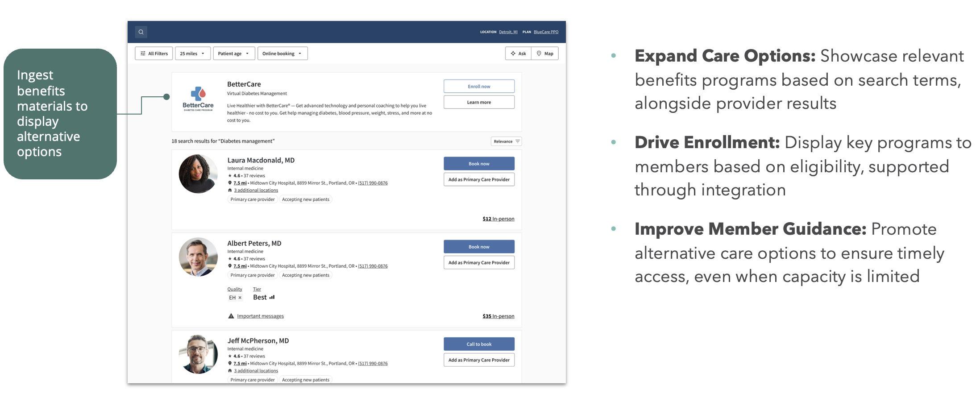The image size is (980, 406).
Task: Remove the EH quality tag via x
Action: [x=240, y=298]
